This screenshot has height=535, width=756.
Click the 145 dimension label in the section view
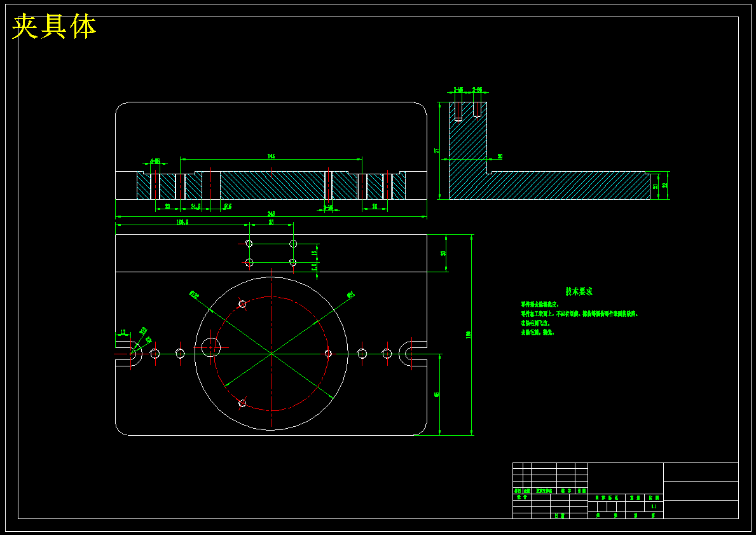pos(271,156)
